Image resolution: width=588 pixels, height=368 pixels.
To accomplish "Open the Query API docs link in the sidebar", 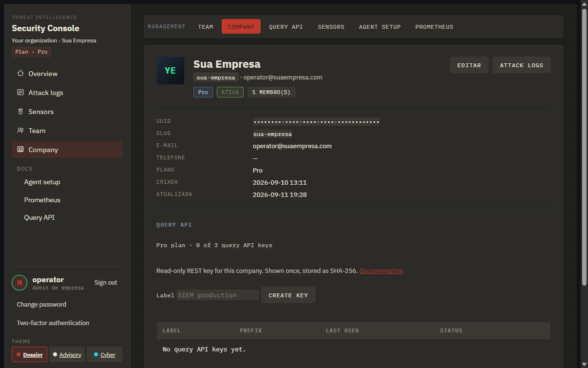I will click(39, 217).
